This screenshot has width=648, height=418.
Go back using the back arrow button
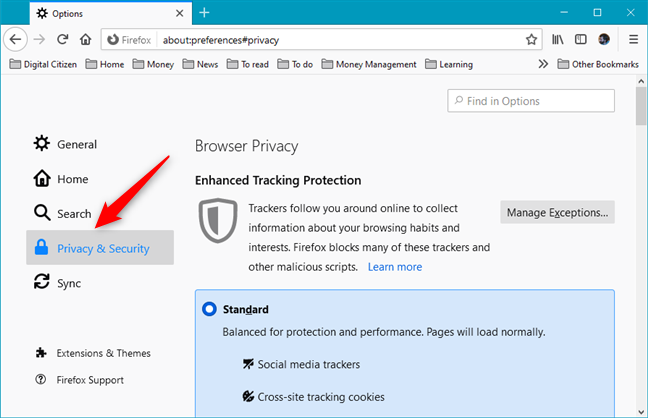click(15, 40)
